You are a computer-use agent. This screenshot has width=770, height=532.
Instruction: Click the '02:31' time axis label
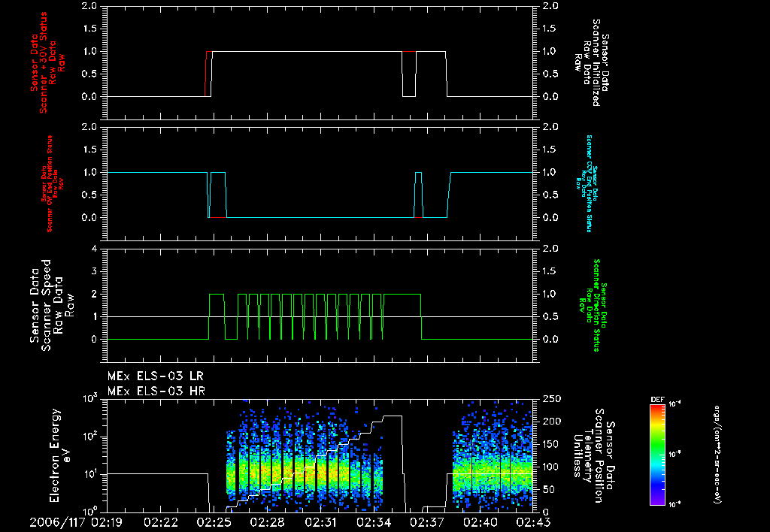[320, 522]
